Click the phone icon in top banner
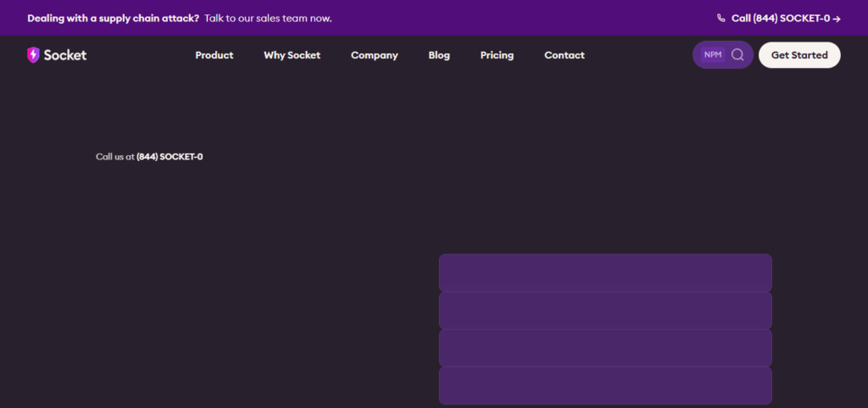Viewport: 868px width, 408px height. pyautogui.click(x=721, y=19)
